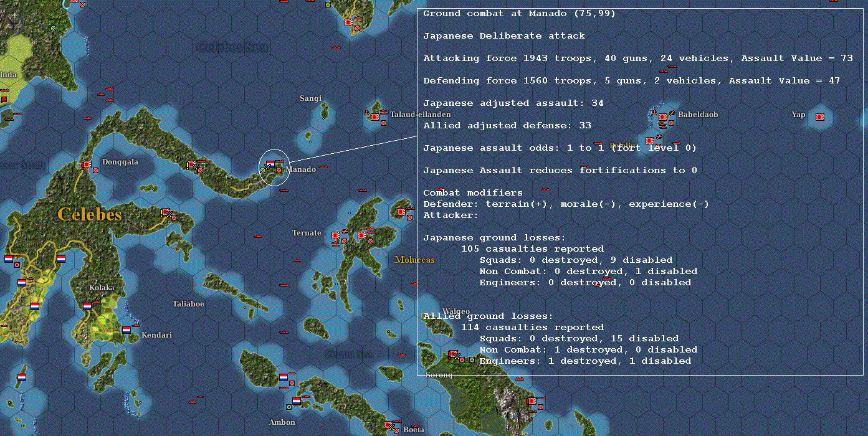The image size is (868, 436).
Task: Click the large Celebes island name
Action: (90, 215)
